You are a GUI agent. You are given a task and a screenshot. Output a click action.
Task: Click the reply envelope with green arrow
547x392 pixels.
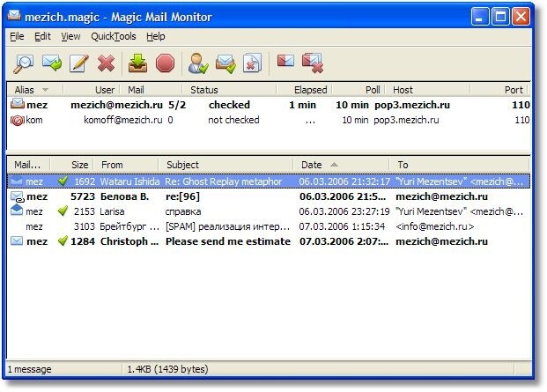52,63
